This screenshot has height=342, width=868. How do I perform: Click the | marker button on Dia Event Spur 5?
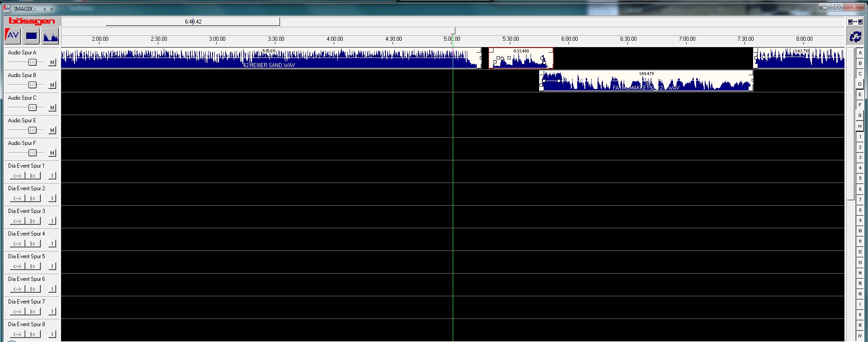[52, 266]
